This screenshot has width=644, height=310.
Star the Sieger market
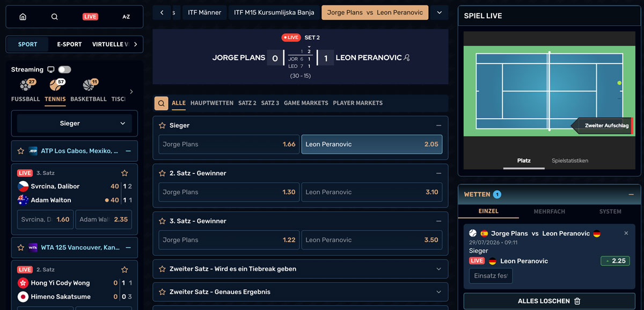point(162,125)
